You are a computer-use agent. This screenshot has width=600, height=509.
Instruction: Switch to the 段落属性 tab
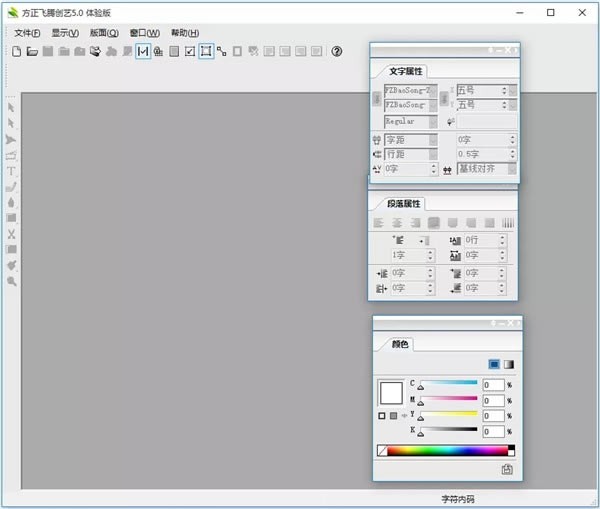[x=404, y=203]
